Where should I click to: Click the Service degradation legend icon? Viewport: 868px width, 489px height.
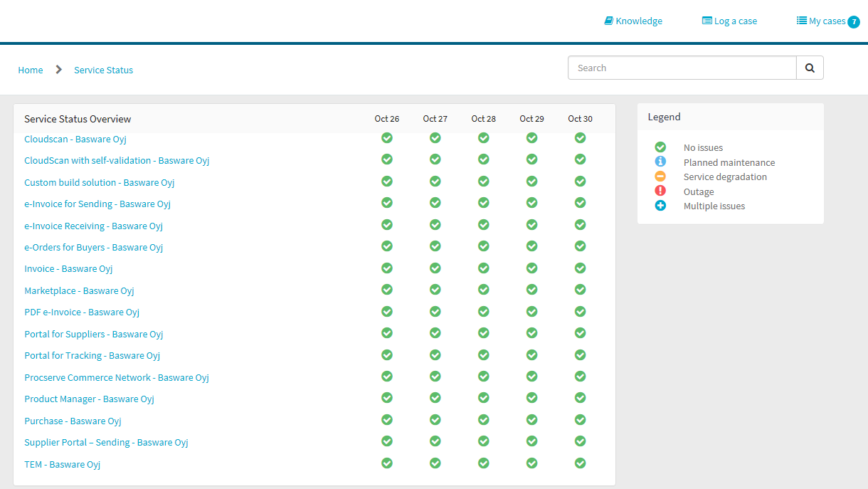[660, 177]
